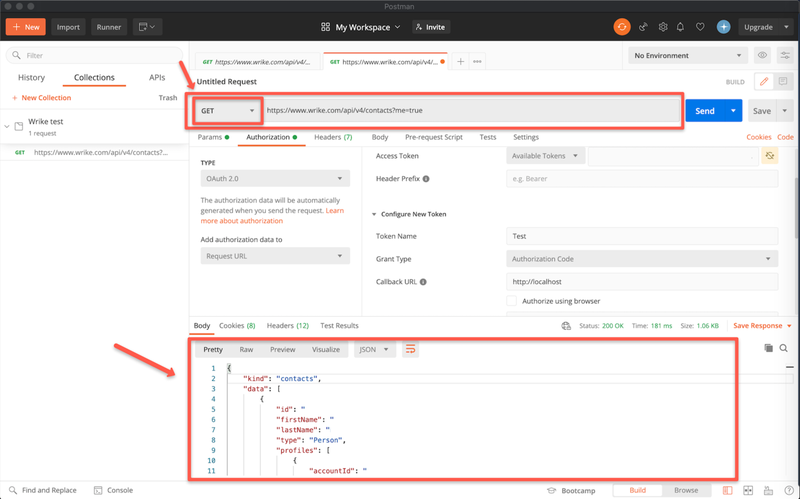The height and width of the screenshot is (499, 800).
Task: Click the blue user avatar icon
Action: click(723, 27)
